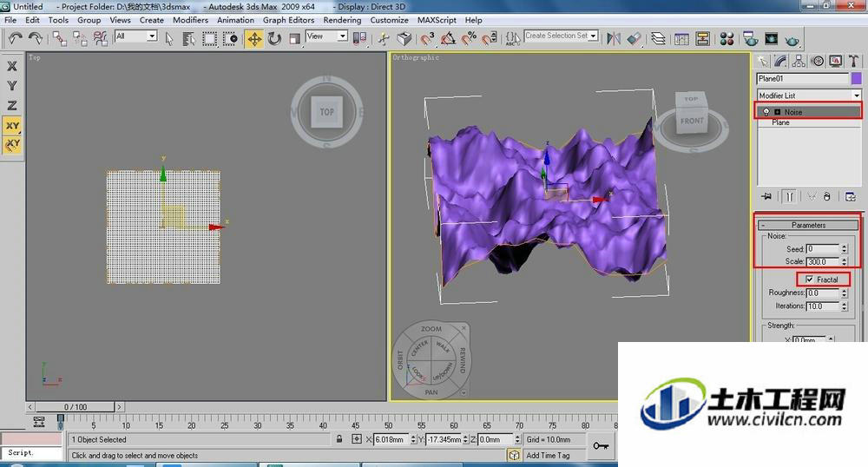The height and width of the screenshot is (467, 868).
Task: Open the Graph Editors menu
Action: 288,20
